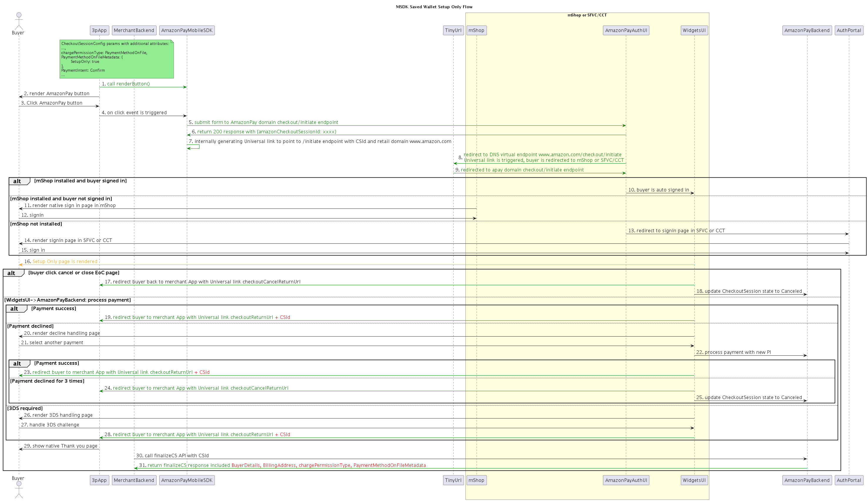Screen dimensions: 868x501
Task: Click the '[mShop not installed]' condition label
Action: pos(36,224)
